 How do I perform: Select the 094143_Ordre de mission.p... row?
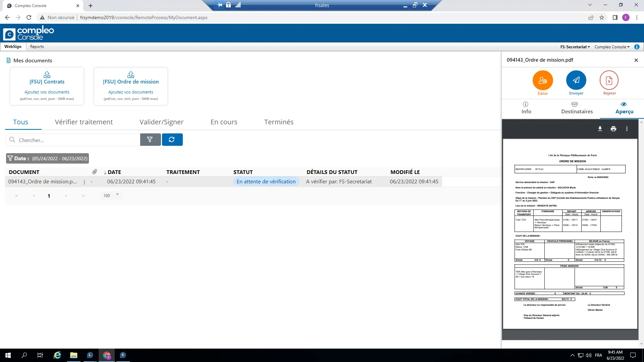coord(224,182)
